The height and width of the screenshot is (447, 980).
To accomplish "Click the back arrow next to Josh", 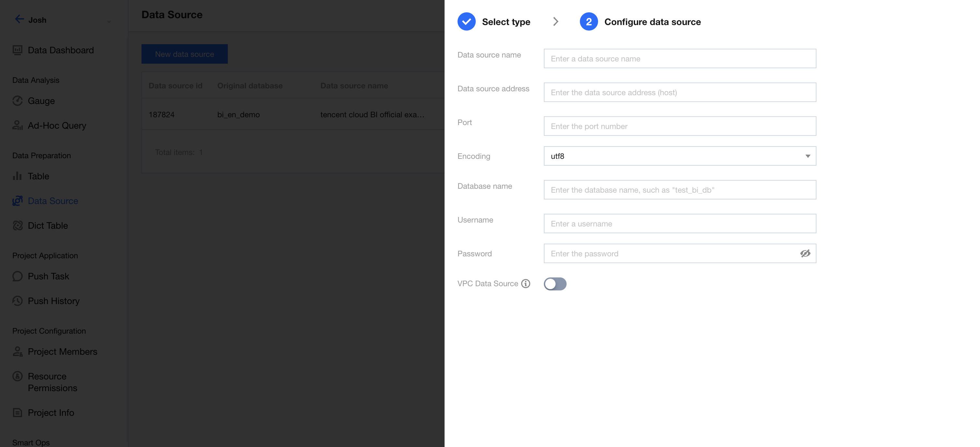I will [19, 19].
